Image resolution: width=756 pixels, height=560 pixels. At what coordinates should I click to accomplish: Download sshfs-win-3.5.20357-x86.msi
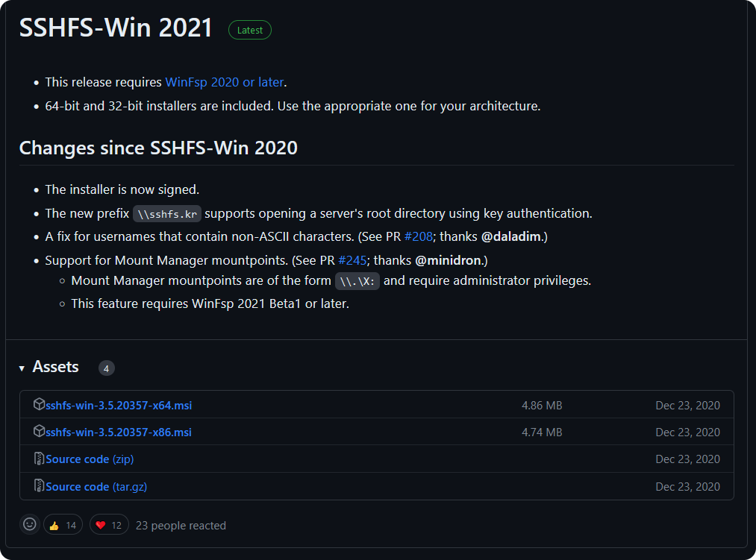coord(119,432)
